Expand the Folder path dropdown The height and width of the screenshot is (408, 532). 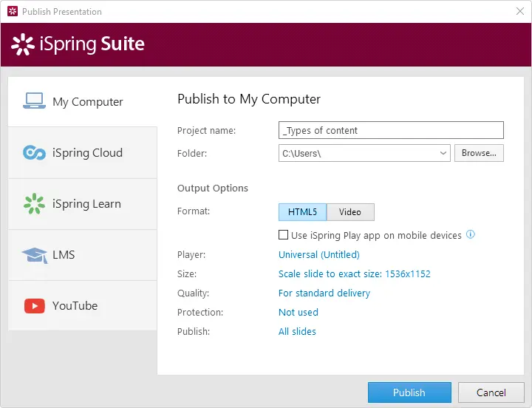pyautogui.click(x=443, y=153)
